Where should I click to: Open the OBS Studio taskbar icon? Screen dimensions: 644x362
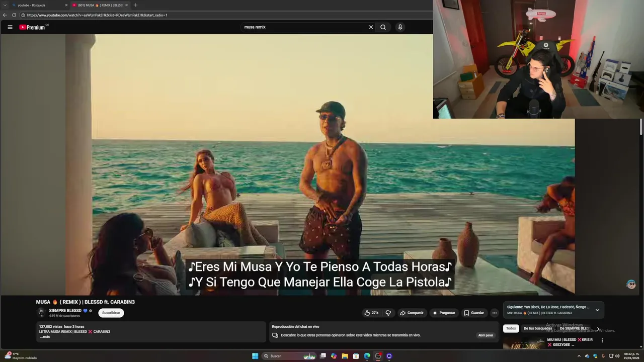coord(378,356)
